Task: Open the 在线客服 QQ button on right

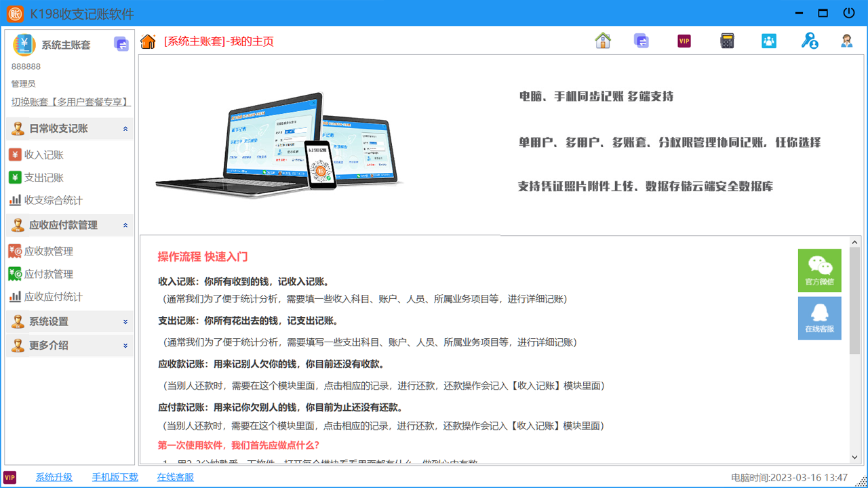Action: [x=819, y=318]
